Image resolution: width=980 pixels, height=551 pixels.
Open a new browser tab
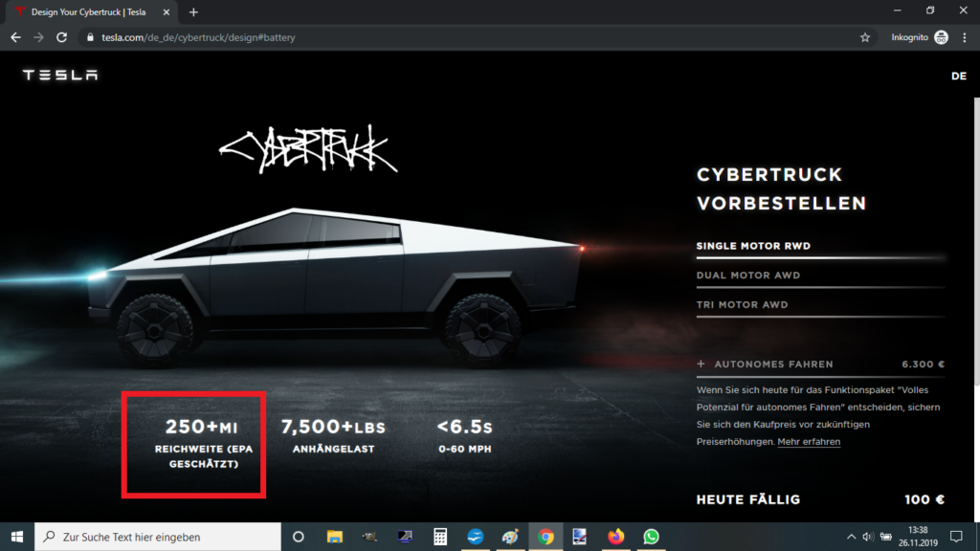pos(193,12)
